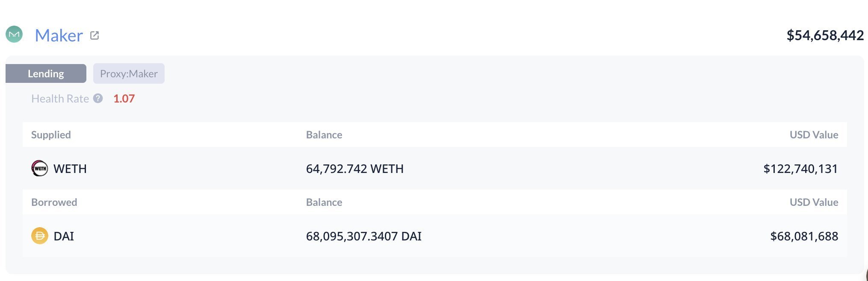Click the $122,740,131 supplied USD value
868x281 pixels.
coord(800,169)
